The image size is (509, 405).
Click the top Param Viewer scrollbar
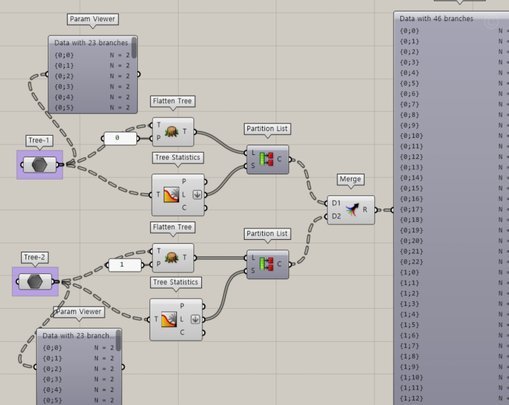pos(134,47)
